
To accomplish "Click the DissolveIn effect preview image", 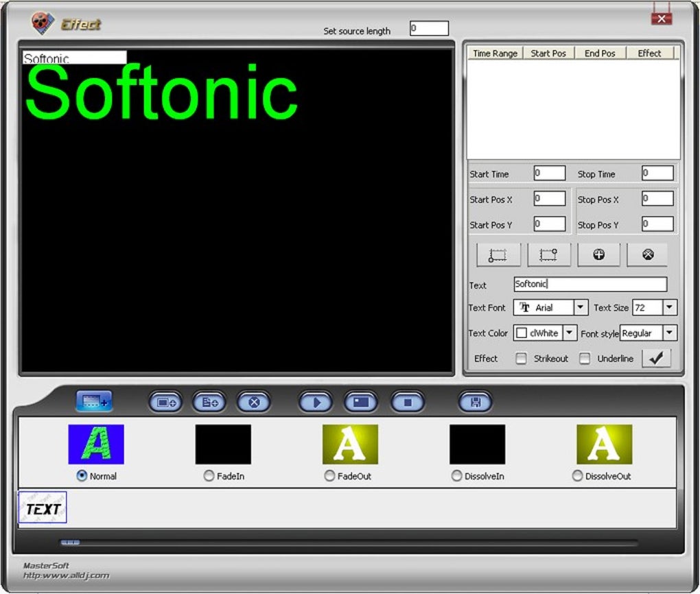I will 478,444.
